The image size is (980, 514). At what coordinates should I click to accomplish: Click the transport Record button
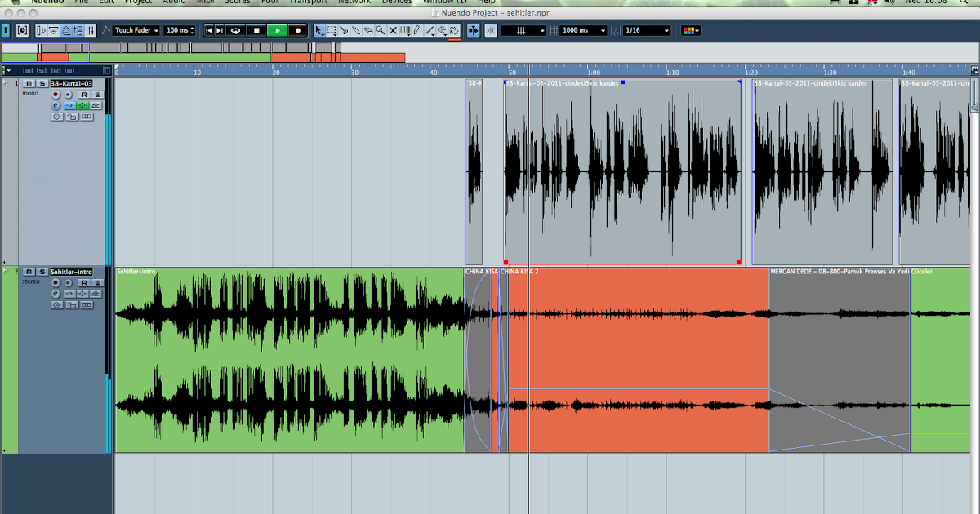pyautogui.click(x=298, y=30)
